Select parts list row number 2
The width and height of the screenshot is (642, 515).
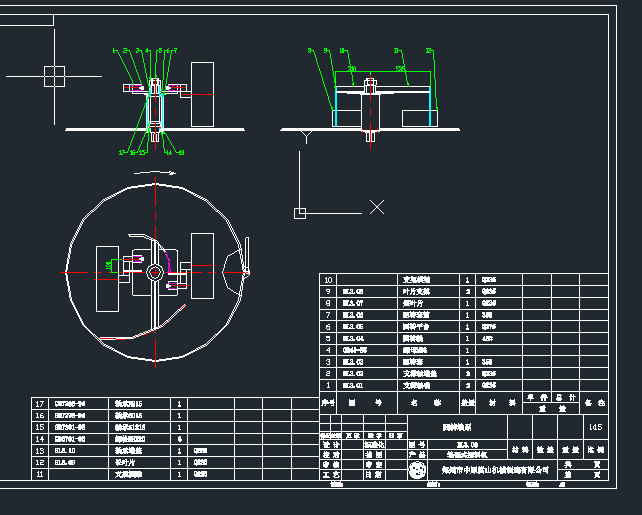click(x=464, y=373)
